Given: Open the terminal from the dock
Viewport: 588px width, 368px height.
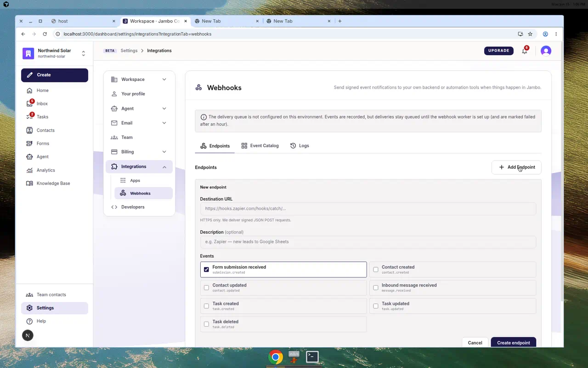Looking at the screenshot, I should pos(312,356).
